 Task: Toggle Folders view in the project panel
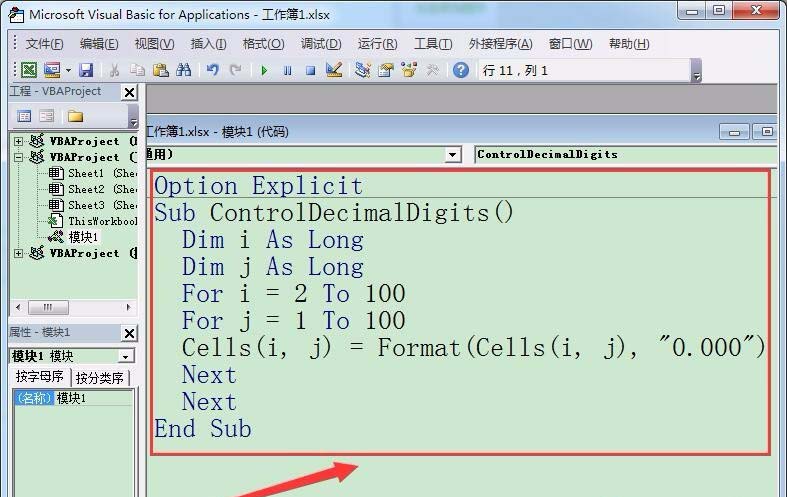click(76, 116)
